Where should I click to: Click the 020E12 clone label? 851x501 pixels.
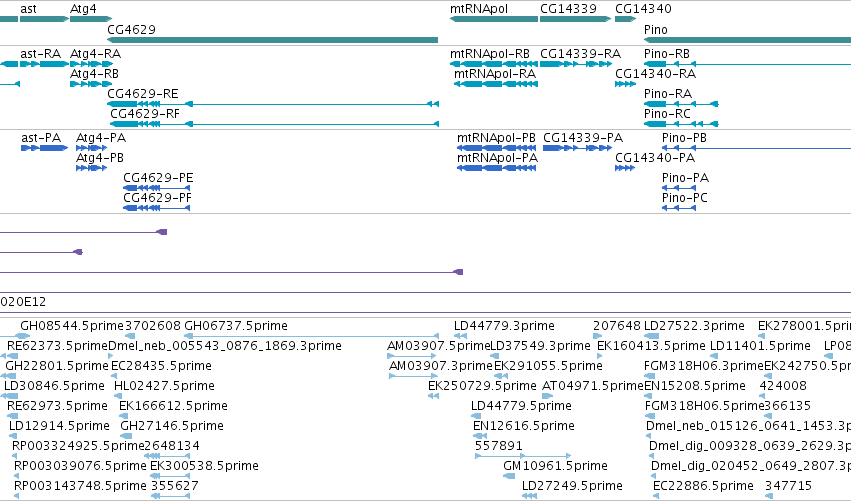click(x=23, y=302)
